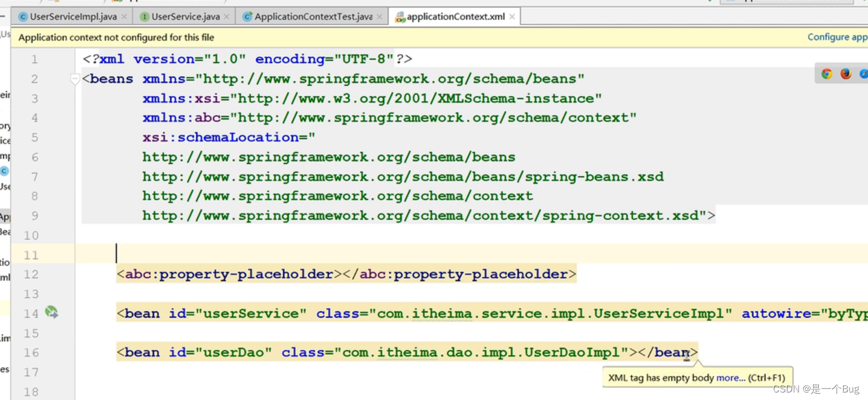The height and width of the screenshot is (400, 868).
Task: Click ApplicationContextTest.java tab file icon
Action: coord(247,17)
